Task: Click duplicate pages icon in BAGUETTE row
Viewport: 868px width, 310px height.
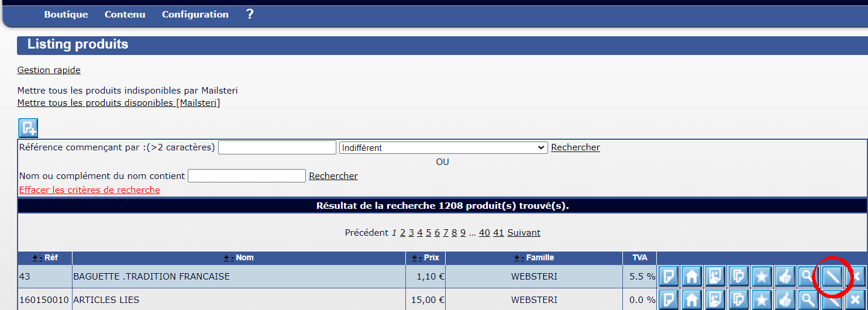Action: (738, 276)
